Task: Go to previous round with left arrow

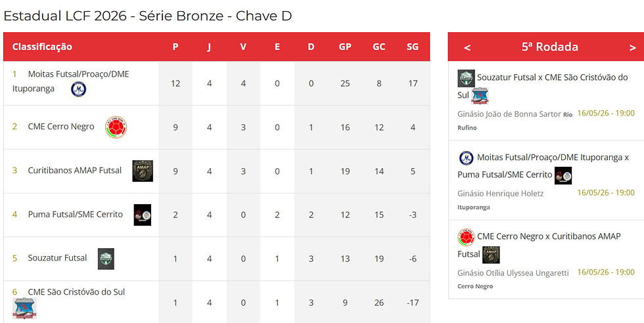Action: pos(467,48)
